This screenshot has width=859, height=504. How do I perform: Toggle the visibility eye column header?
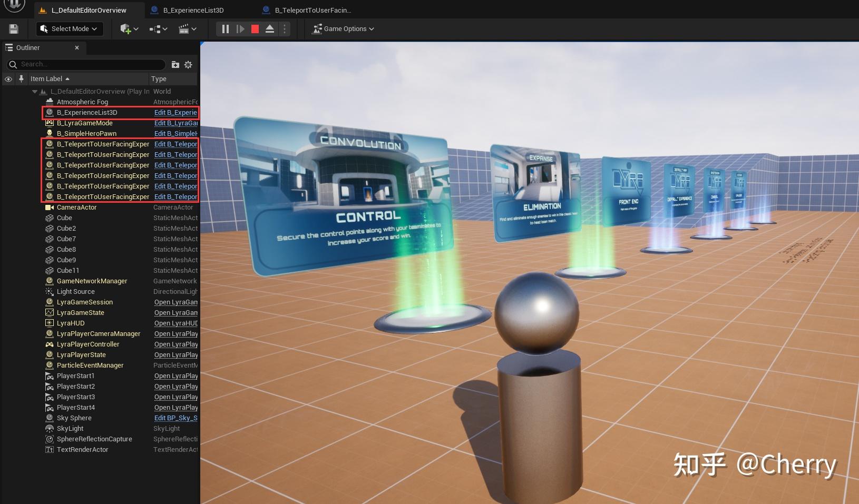(x=8, y=79)
